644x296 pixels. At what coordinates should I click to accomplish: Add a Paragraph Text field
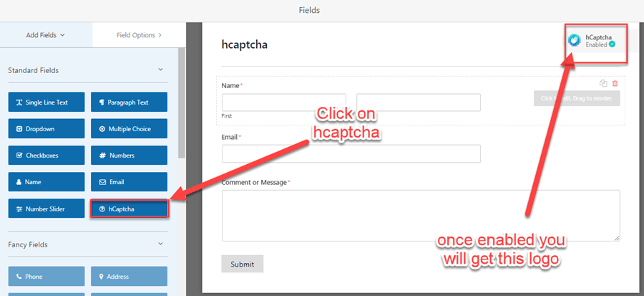pyautogui.click(x=129, y=102)
